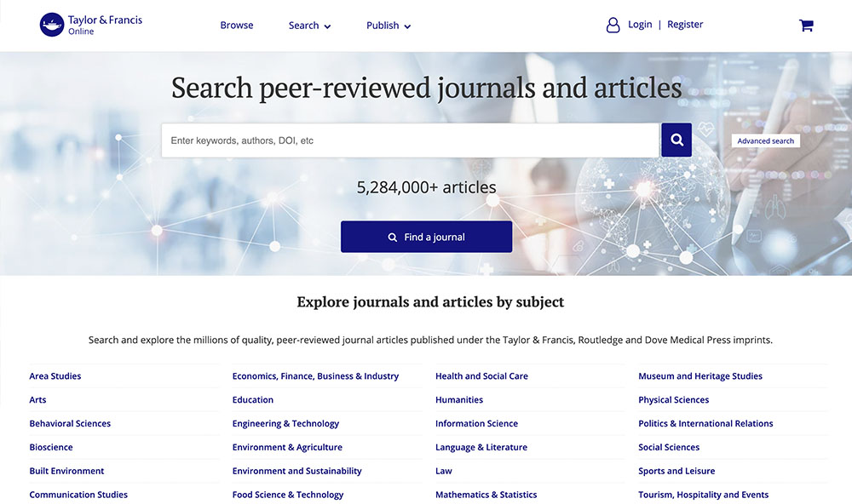The width and height of the screenshot is (852, 504).
Task: Expand the Search dropdown menu
Action: (309, 26)
